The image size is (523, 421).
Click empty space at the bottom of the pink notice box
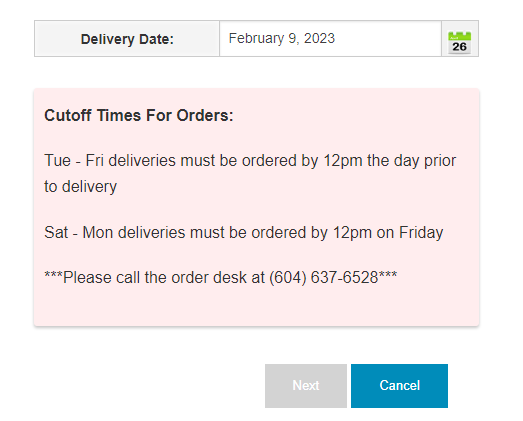pyautogui.click(x=256, y=309)
